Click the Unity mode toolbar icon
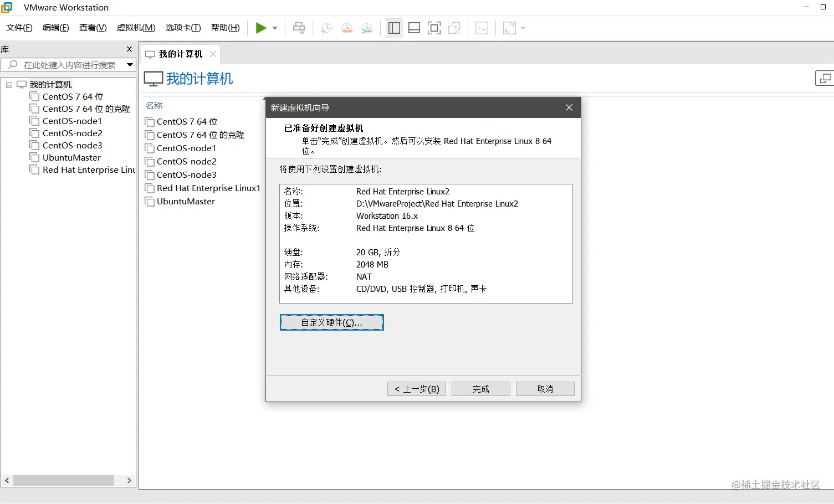 [x=454, y=28]
